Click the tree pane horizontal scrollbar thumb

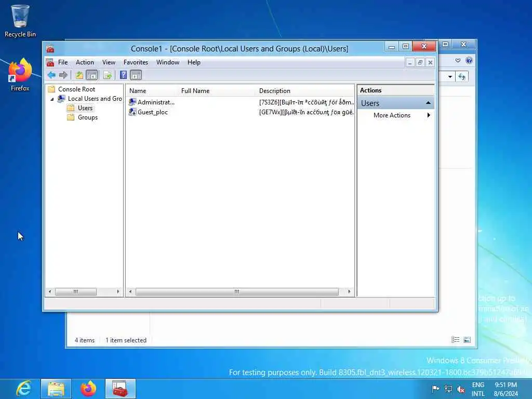tap(76, 292)
